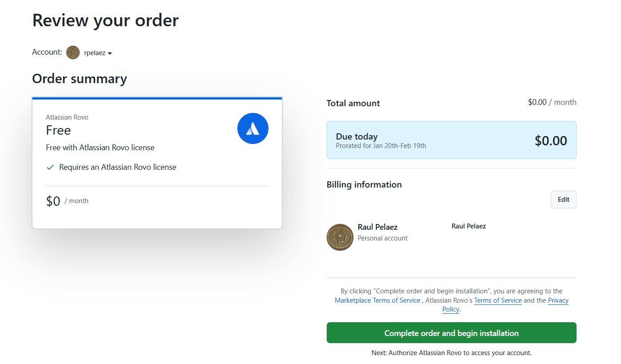Click the Billing information heading
Image resolution: width=621 pixels, height=364 pixels.
(x=364, y=184)
